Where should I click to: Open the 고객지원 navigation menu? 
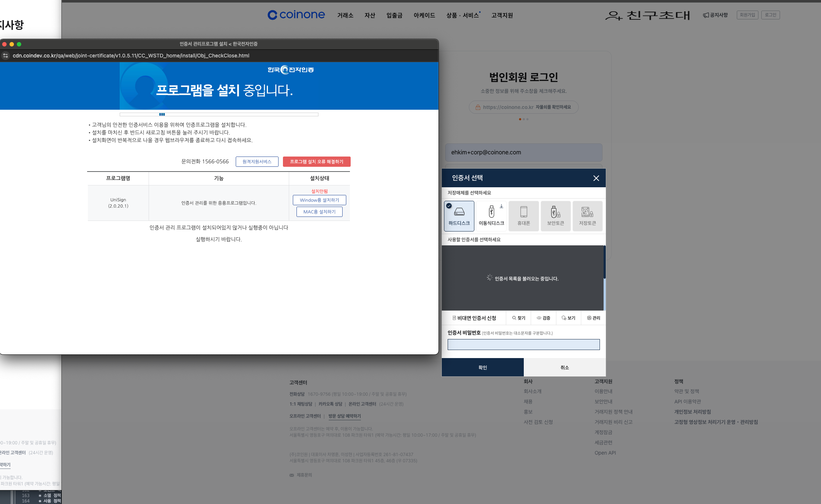pos(502,15)
